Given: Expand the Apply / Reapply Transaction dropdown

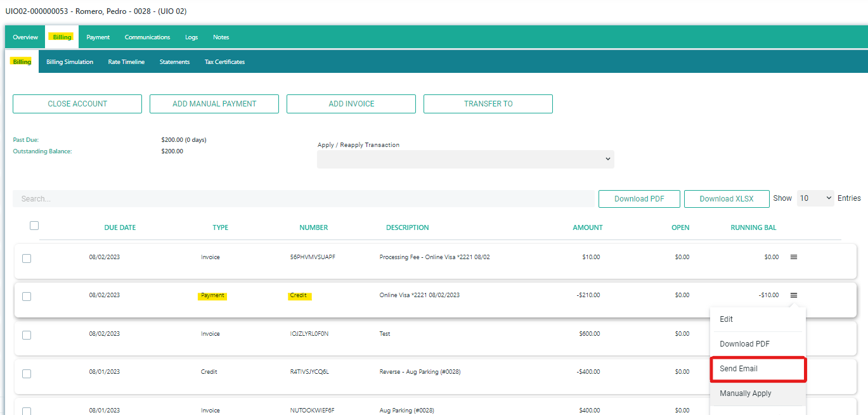Looking at the screenshot, I should (465, 159).
